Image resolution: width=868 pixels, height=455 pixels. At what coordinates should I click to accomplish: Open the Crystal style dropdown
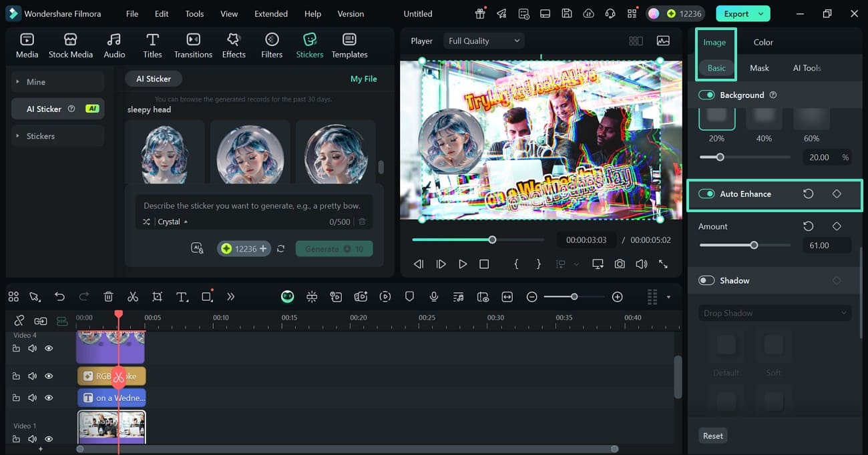pos(172,221)
